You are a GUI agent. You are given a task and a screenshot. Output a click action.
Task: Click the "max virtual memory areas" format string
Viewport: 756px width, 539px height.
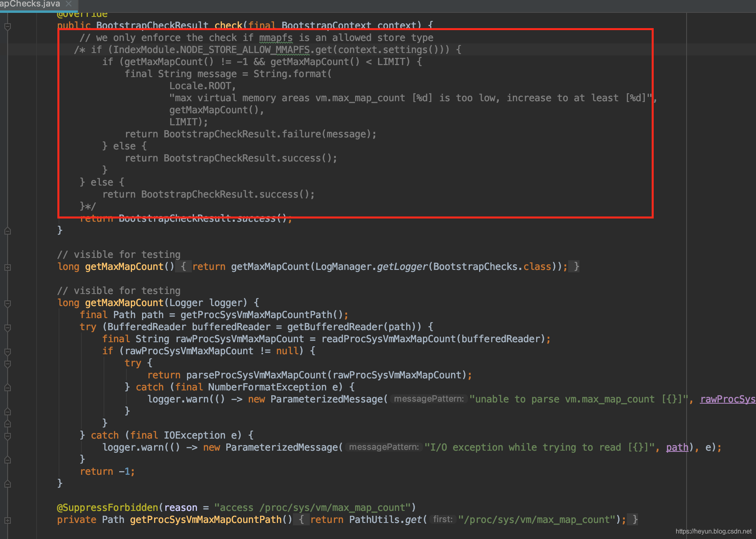click(x=411, y=98)
